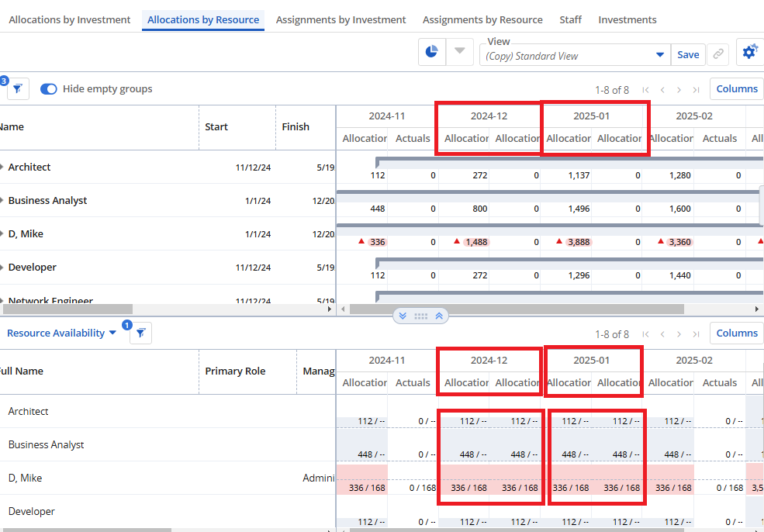Switch to Assignments by Resource tab
The height and width of the screenshot is (532, 764).
[482, 20]
